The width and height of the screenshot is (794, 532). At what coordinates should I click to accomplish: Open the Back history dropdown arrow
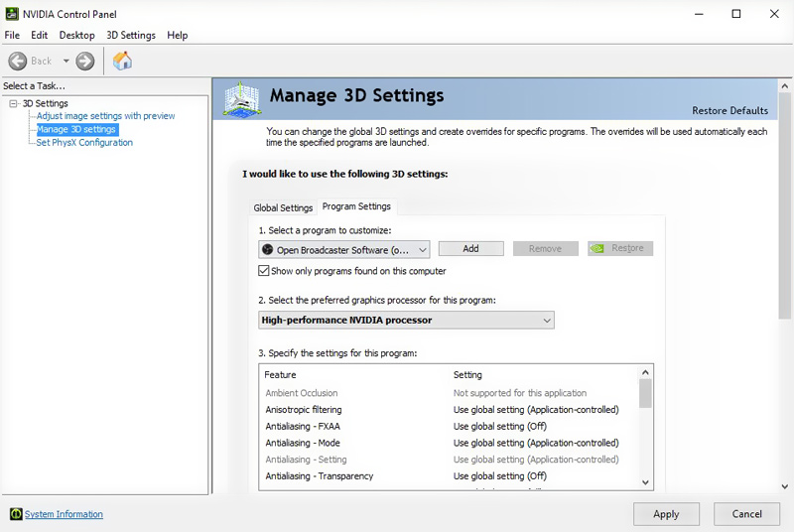click(66, 61)
